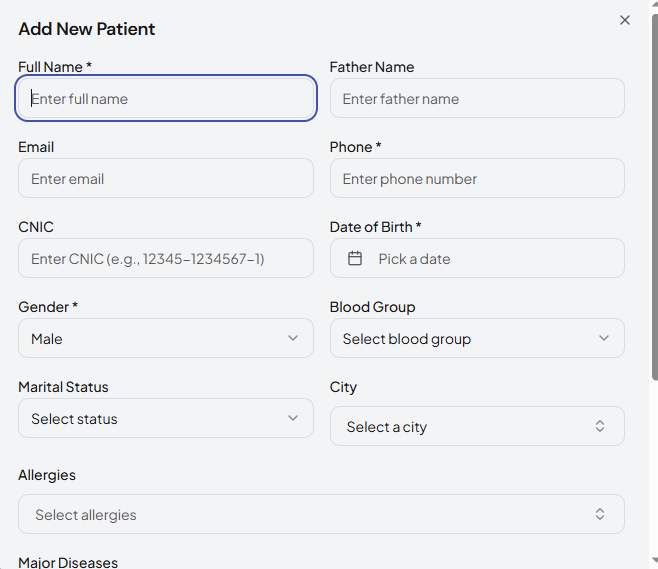Click the Enter phone number field
The height and width of the screenshot is (569, 658).
[x=477, y=179]
